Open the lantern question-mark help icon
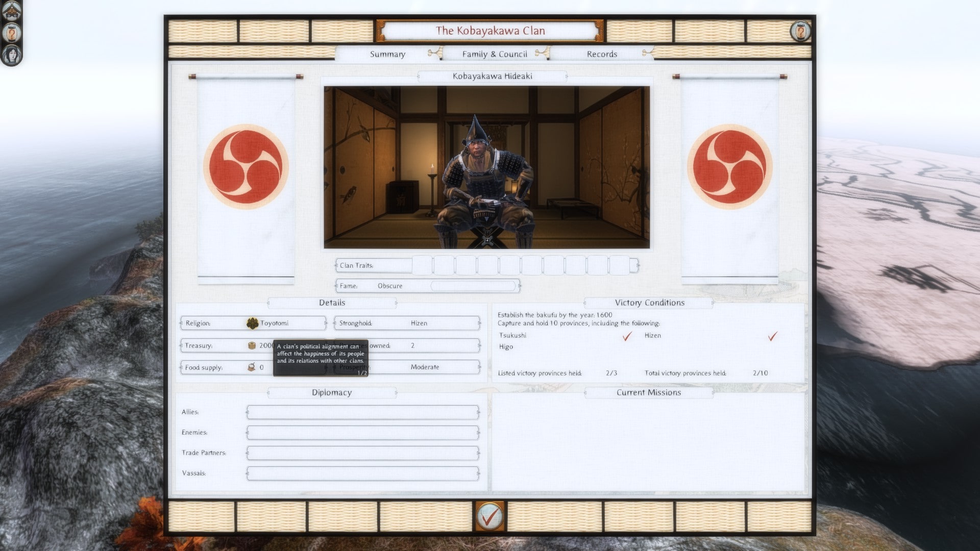This screenshot has height=551, width=980. (11, 34)
